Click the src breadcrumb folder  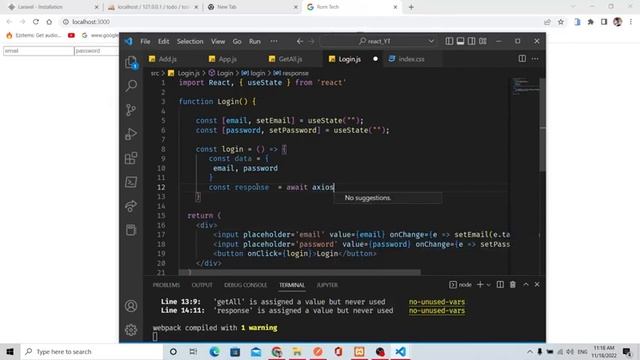click(x=155, y=73)
